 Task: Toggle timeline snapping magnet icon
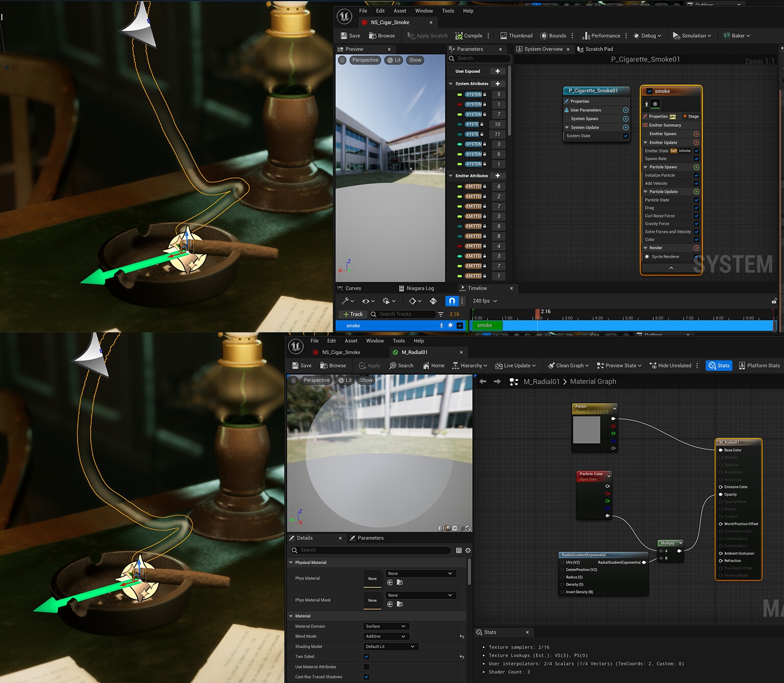pyautogui.click(x=452, y=301)
